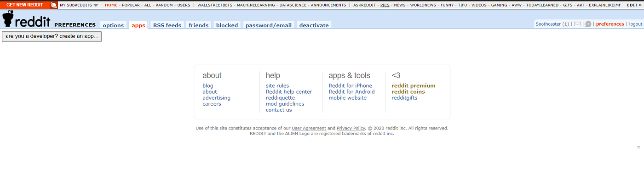644x192 pixels.
Task: Go to Home in top bar
Action: click(111, 5)
